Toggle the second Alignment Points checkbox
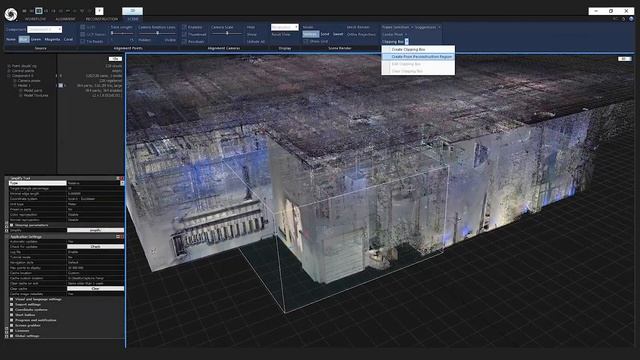 click(x=83, y=34)
